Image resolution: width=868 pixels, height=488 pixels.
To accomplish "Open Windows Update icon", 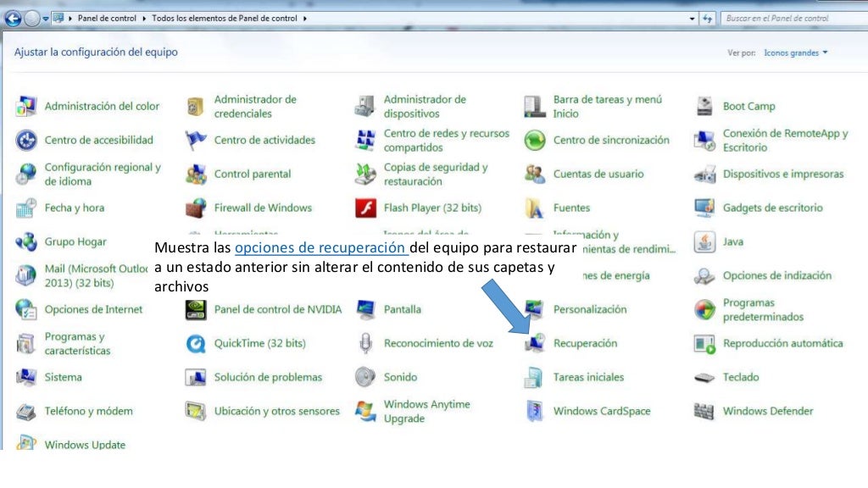I will (x=26, y=442).
